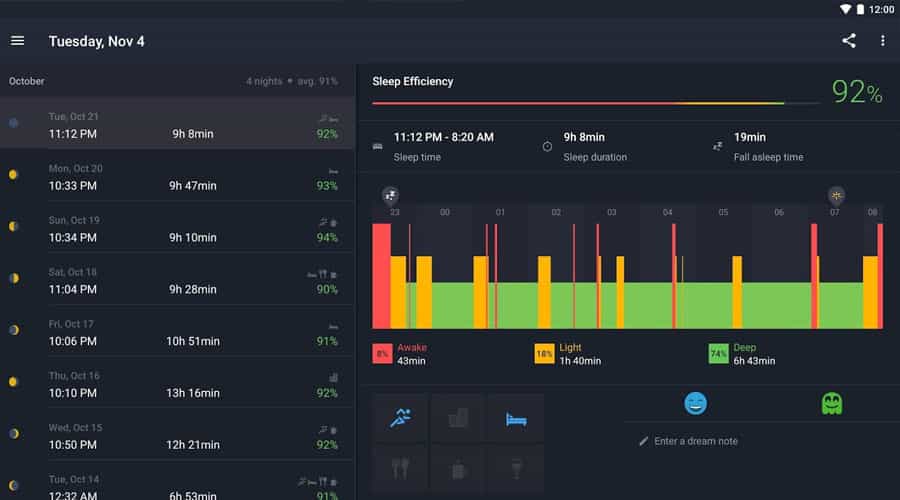
Task: Click the October month header
Action: point(26,81)
